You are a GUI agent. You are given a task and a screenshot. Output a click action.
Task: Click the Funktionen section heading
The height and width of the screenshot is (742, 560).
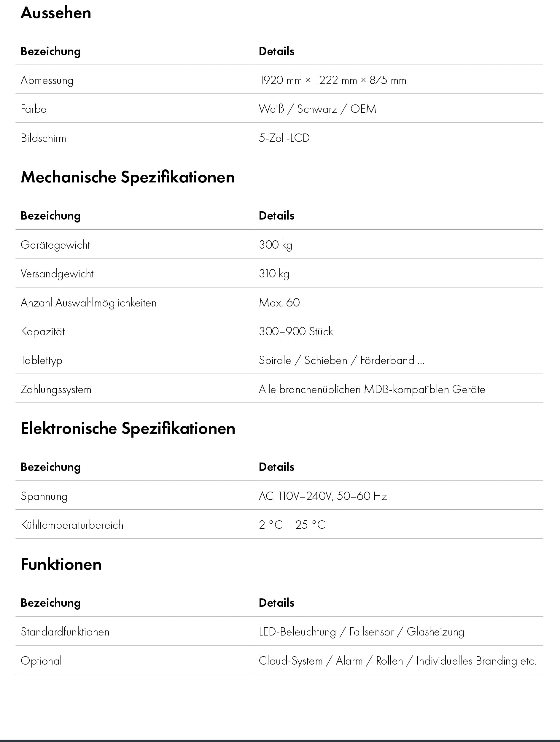click(x=61, y=564)
